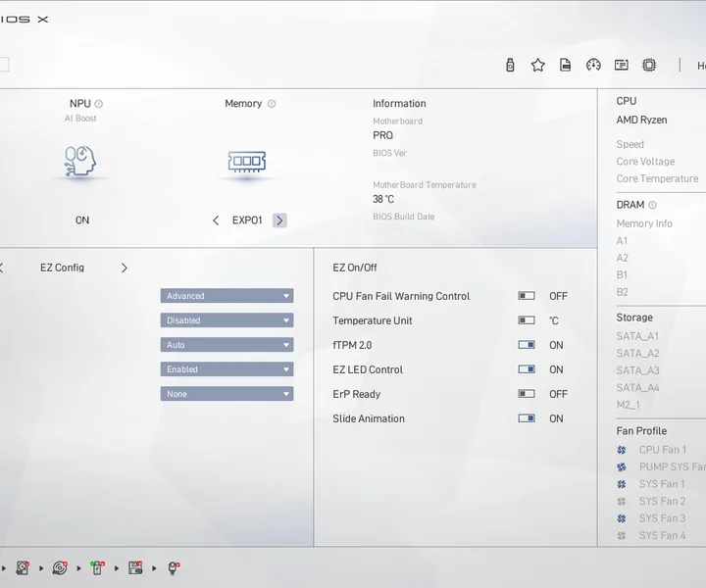Open Favorites via the star icon
Screen dimensions: 706x588
click(537, 66)
